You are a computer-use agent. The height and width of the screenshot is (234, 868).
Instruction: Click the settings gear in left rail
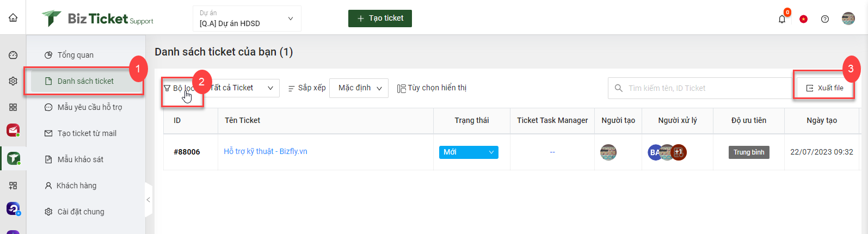click(x=13, y=81)
